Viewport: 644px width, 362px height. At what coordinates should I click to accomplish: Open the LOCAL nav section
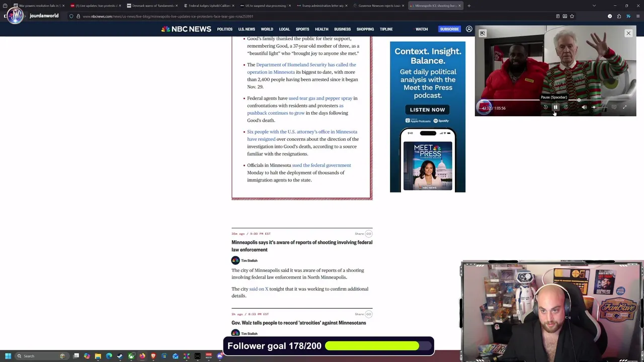click(284, 29)
